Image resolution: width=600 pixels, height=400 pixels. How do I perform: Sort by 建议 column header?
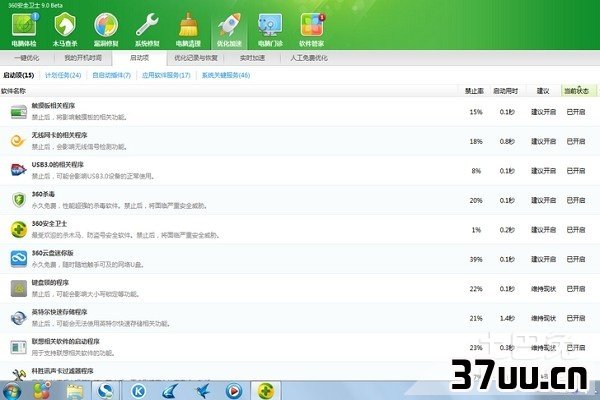543,91
